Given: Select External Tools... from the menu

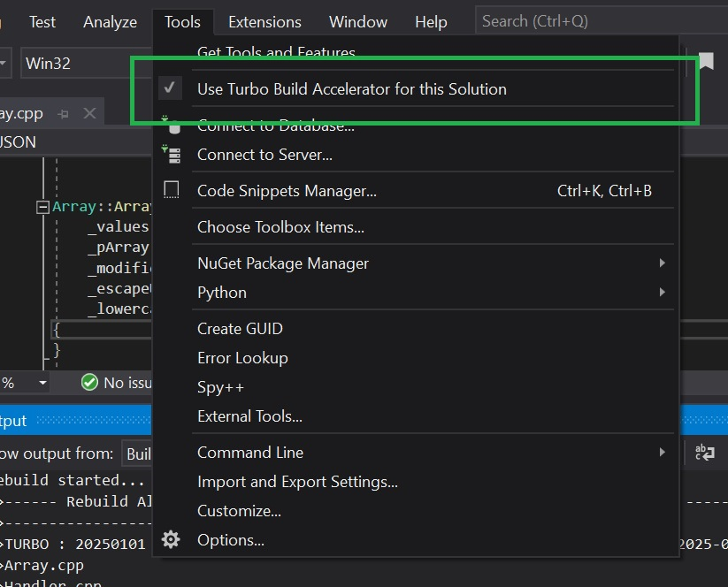Looking at the screenshot, I should point(249,416).
